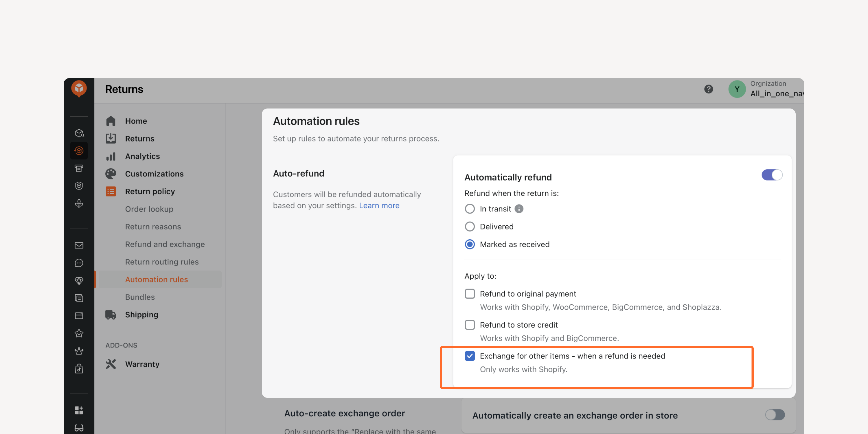Uncheck Exchange for other items checkbox
The image size is (868, 434).
pos(470,356)
